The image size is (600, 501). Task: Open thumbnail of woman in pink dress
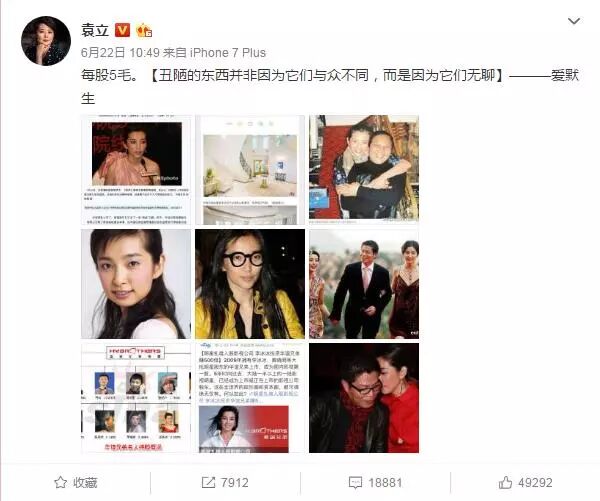[136, 170]
